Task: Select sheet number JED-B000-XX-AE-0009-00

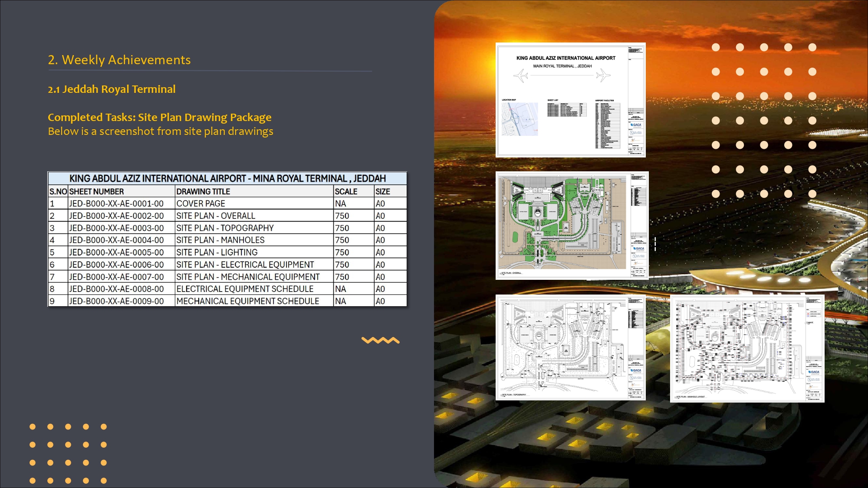Action: click(x=122, y=301)
